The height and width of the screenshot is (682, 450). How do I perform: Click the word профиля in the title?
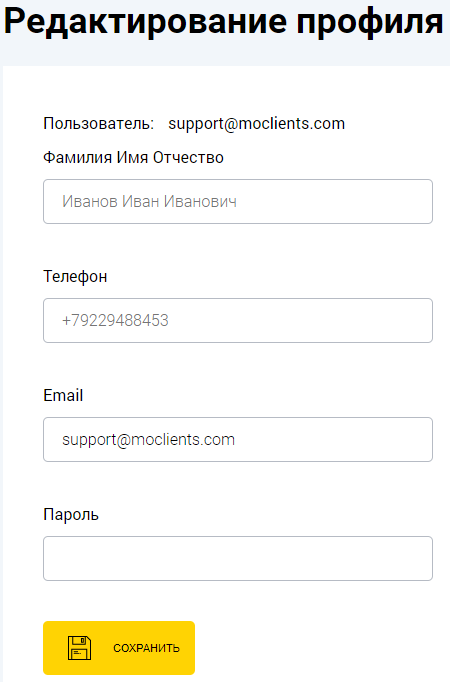370,22
